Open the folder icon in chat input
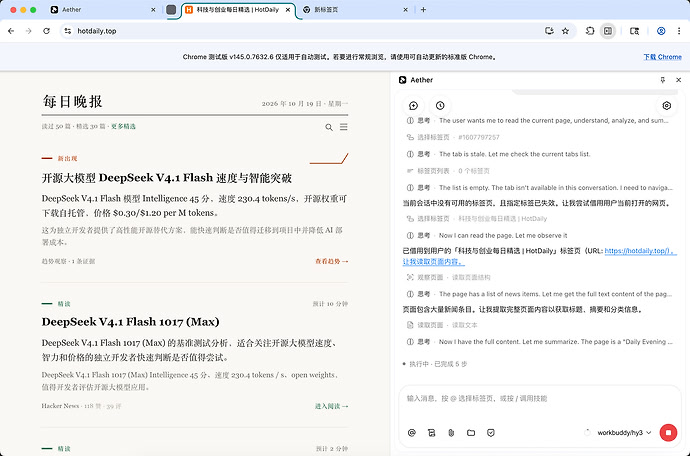Image resolution: width=690 pixels, height=456 pixels. coord(471,433)
